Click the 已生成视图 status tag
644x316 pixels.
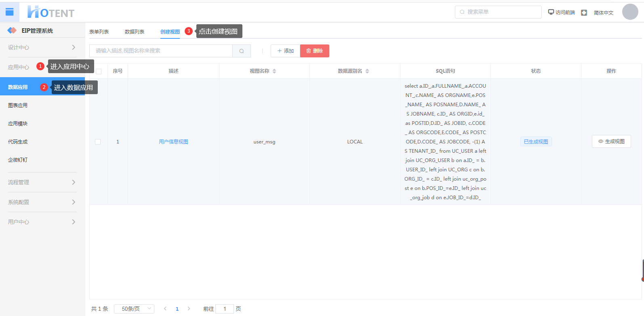pos(536,142)
